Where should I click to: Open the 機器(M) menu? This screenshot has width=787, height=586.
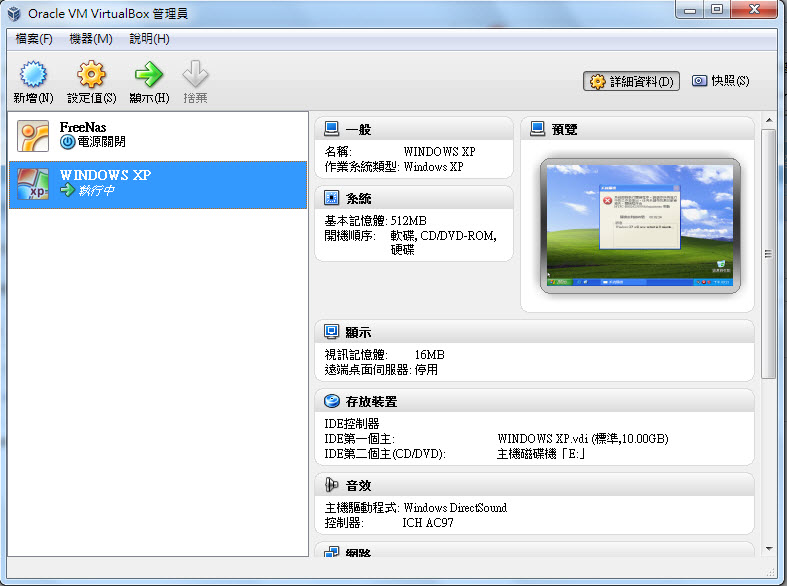pyautogui.click(x=91, y=39)
